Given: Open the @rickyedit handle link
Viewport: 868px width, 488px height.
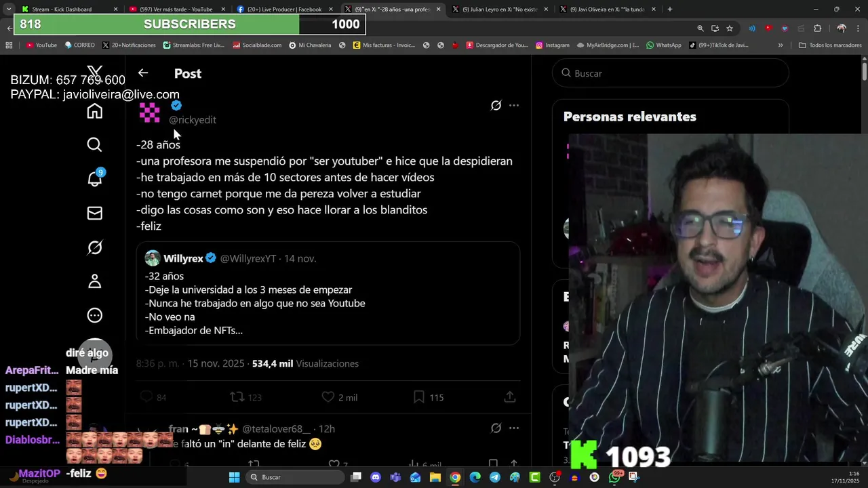Looking at the screenshot, I should (193, 120).
